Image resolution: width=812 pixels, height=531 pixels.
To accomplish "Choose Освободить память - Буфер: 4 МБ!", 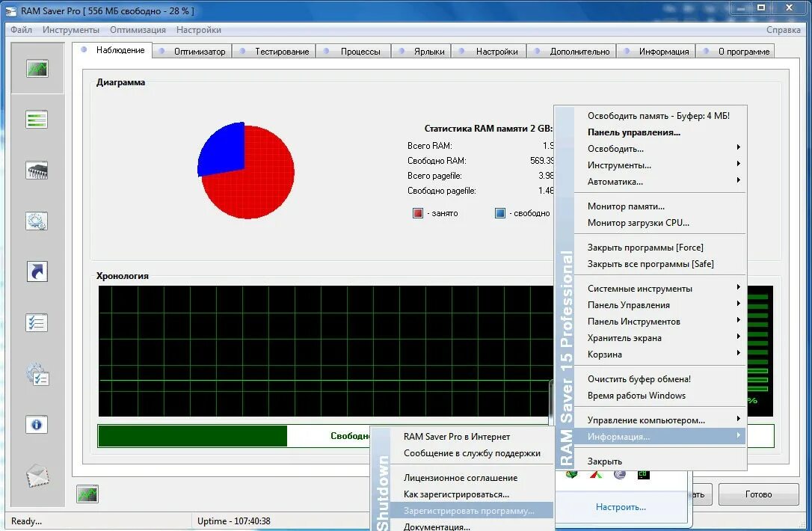I will point(659,115).
